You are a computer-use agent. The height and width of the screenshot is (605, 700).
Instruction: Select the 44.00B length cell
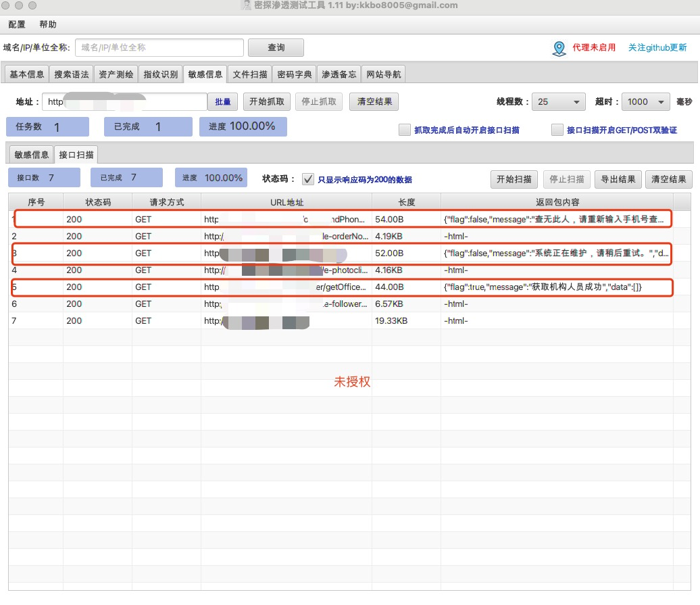pyautogui.click(x=407, y=287)
